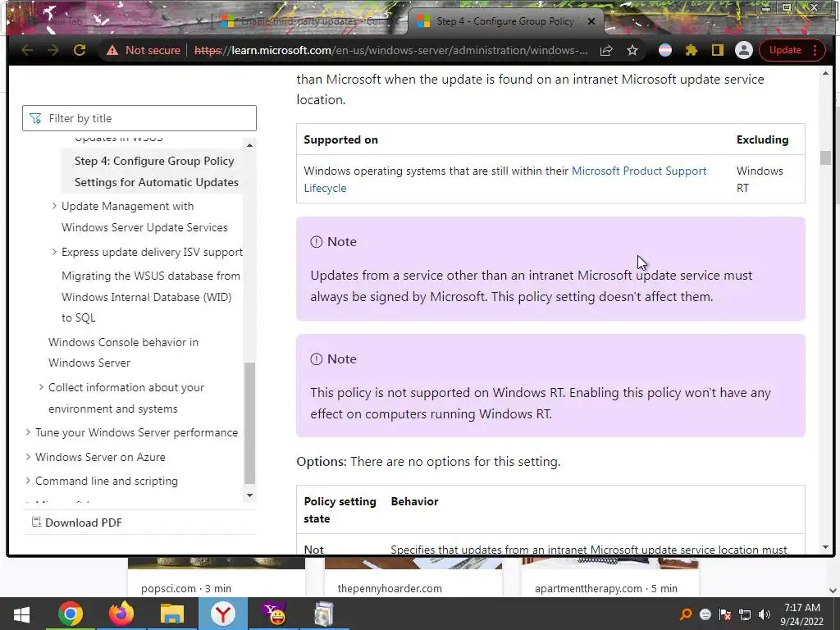Image resolution: width=840 pixels, height=630 pixels.
Task: Launch Firefox from the taskbar
Action: click(x=121, y=614)
